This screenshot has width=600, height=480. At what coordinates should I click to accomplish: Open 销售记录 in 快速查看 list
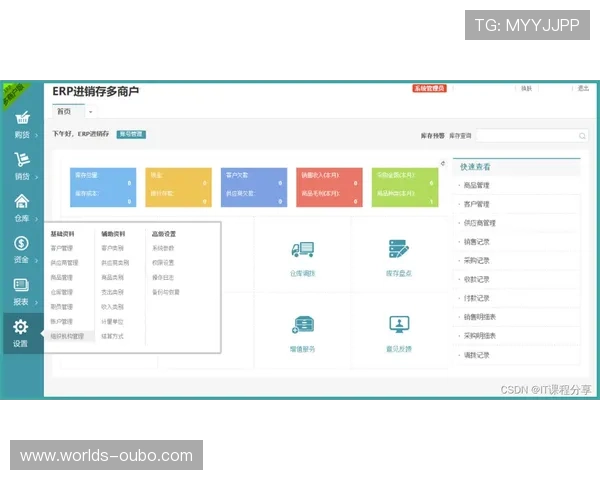[x=476, y=242]
